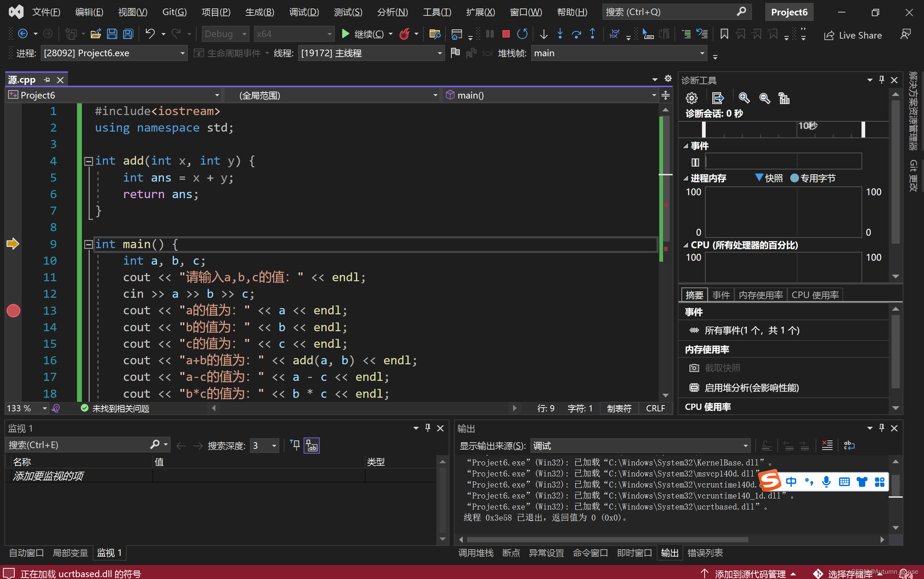Viewport: 924px width, 579px height.
Task: Toggle word wrap in output panel
Action: [849, 445]
